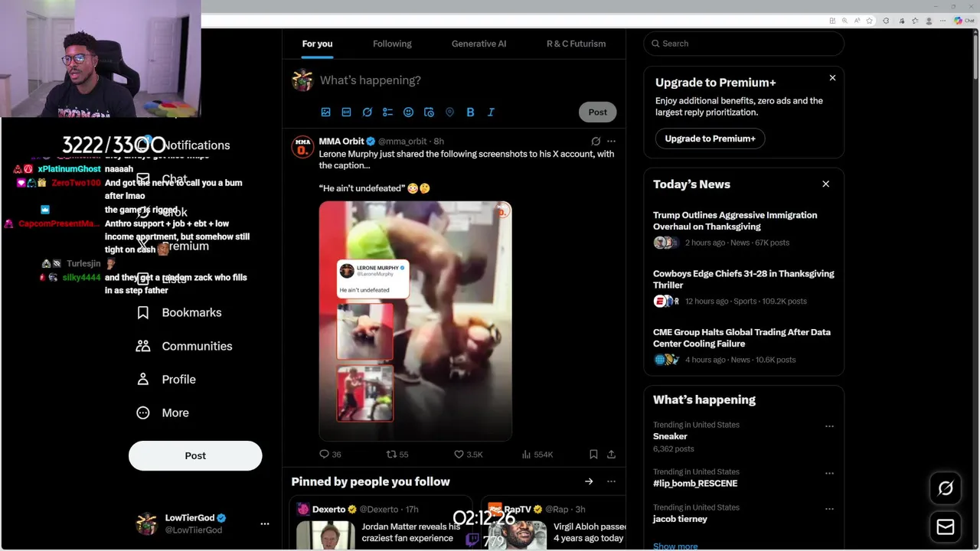
Task: Expand pinned posts with arrow
Action: point(589,481)
